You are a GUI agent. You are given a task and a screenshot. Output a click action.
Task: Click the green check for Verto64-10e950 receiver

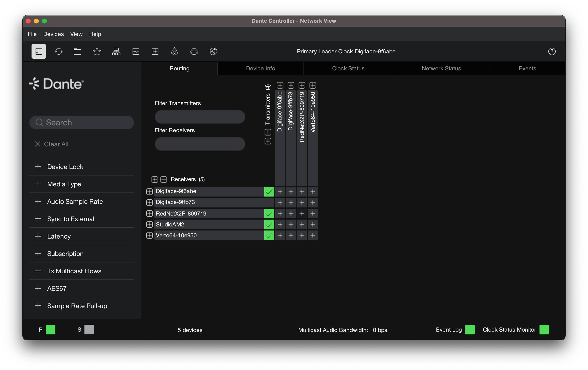[x=269, y=235]
